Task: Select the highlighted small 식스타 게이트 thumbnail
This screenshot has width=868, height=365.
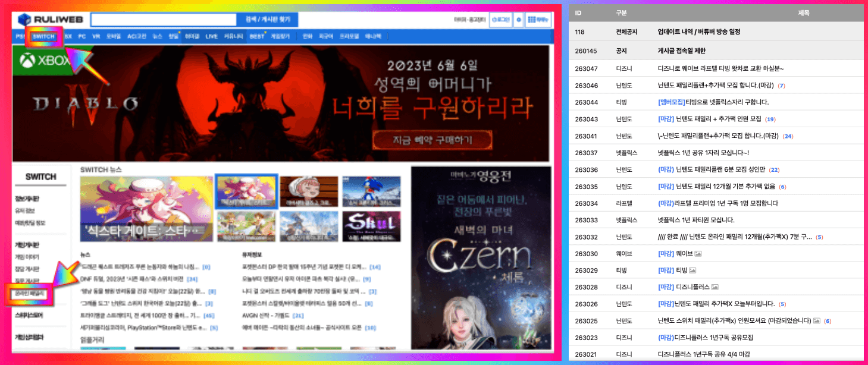Action: tap(246, 191)
